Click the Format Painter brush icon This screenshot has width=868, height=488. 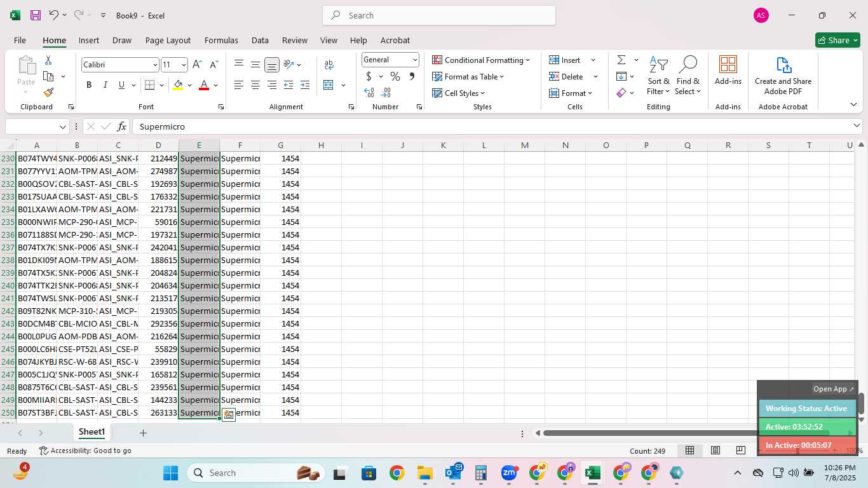tap(48, 93)
